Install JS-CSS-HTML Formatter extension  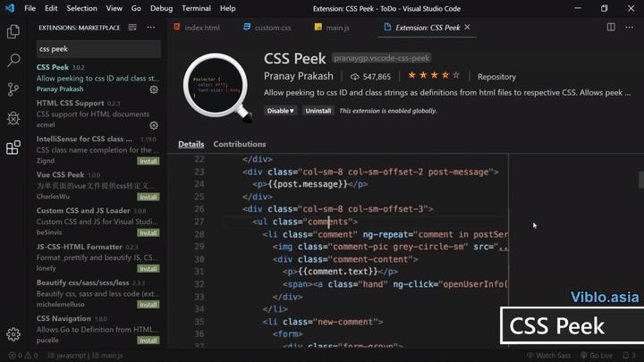148,269
